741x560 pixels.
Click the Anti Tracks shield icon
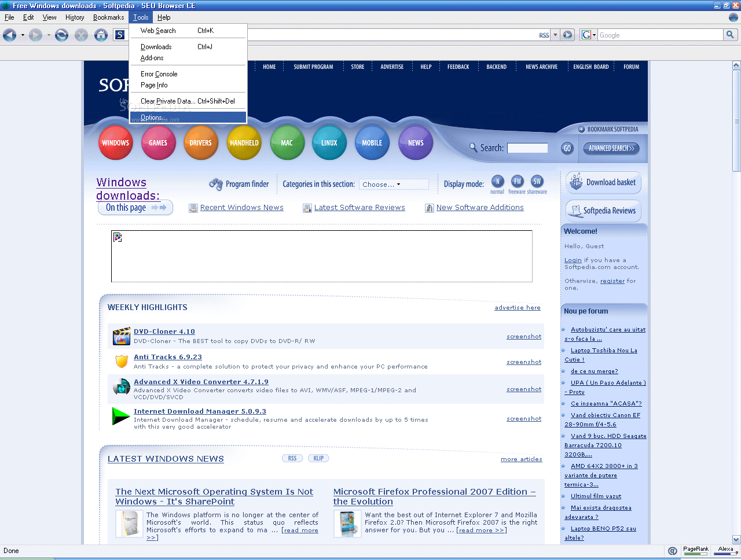click(122, 362)
